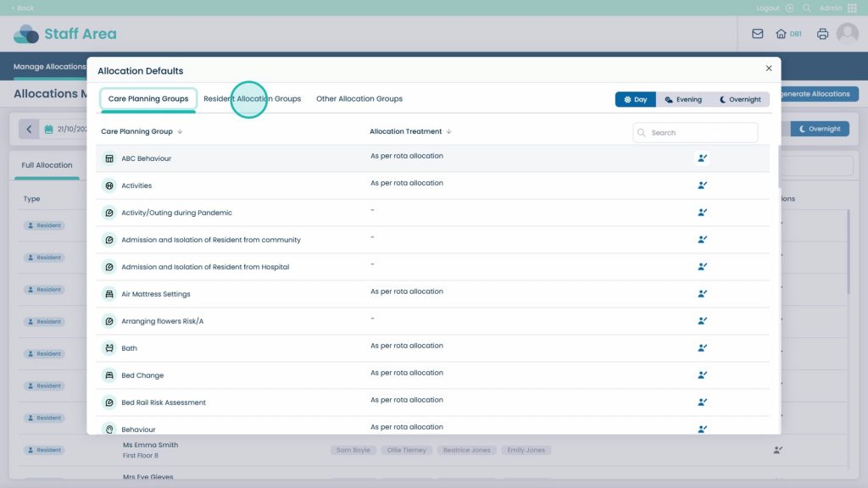Click the printer icon in header
Screen dimensions: 868x488
click(821, 34)
